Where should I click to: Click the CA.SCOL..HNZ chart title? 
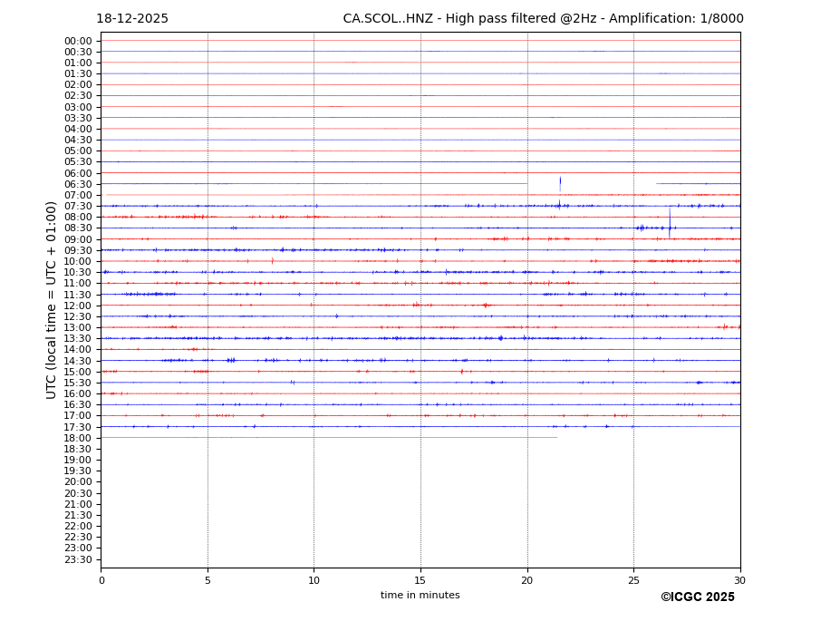[x=543, y=19]
